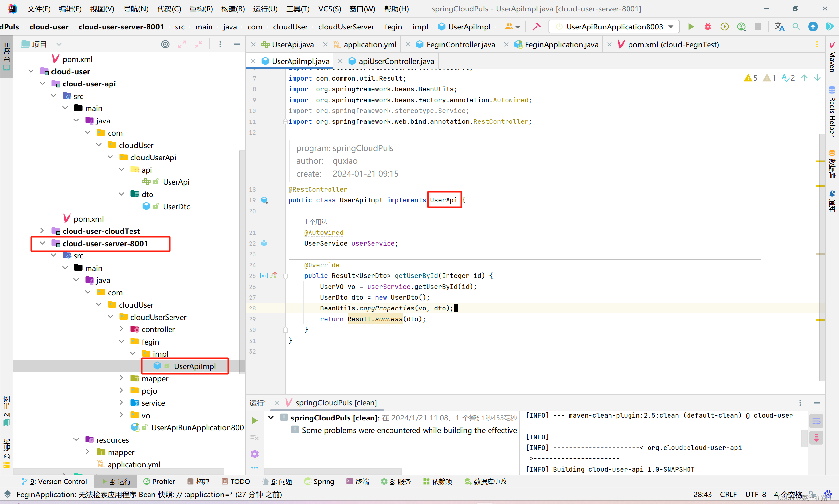The image size is (839, 504).
Task: Collapse the cloud-user-server-8001 node
Action: 42,243
